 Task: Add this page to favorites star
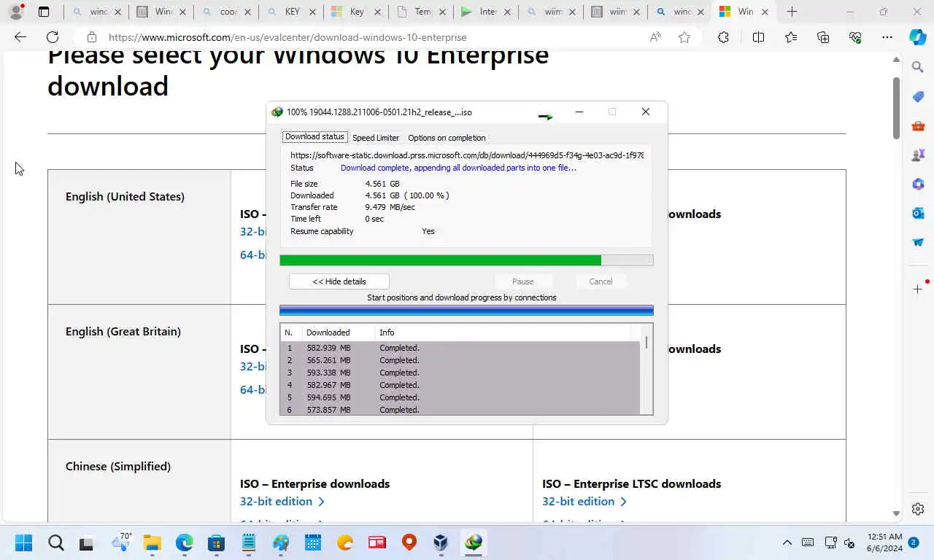pyautogui.click(x=684, y=37)
